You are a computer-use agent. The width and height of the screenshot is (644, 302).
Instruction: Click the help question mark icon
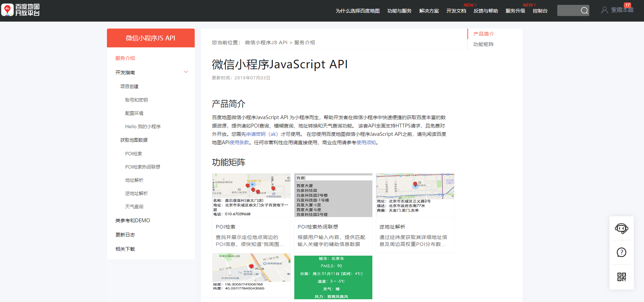[x=621, y=252]
